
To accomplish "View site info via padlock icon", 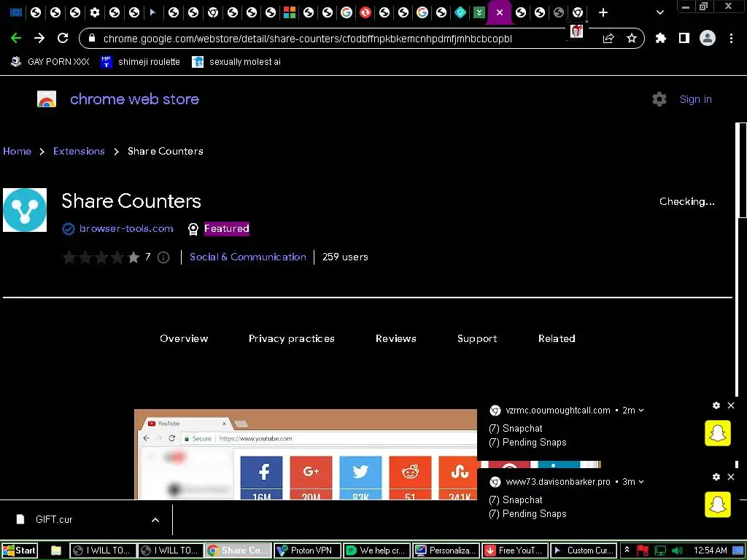I will pyautogui.click(x=92, y=38).
